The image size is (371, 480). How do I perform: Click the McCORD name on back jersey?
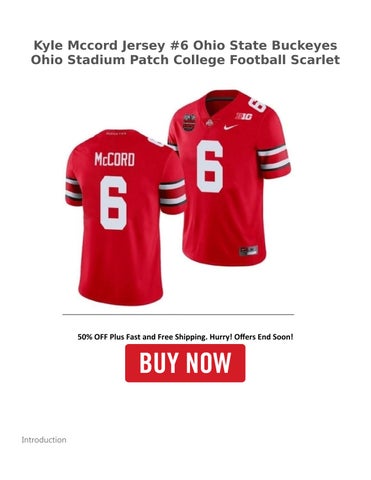pos(115,159)
